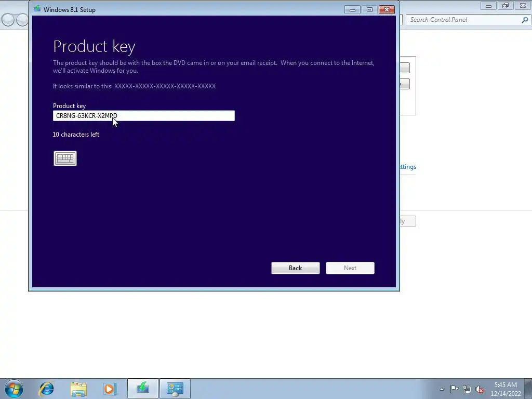Open the Windows Start menu
The height and width of the screenshot is (399, 532).
14,389
